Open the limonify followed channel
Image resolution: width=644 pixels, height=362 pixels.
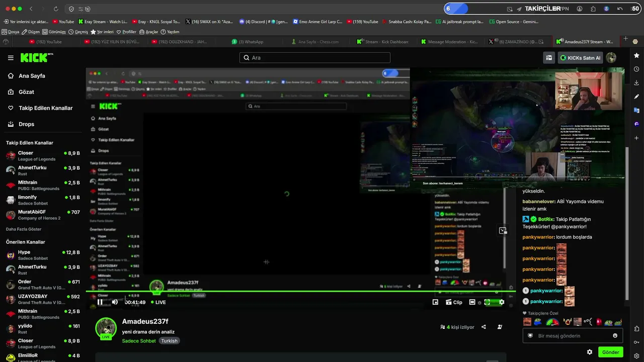pos(43,200)
